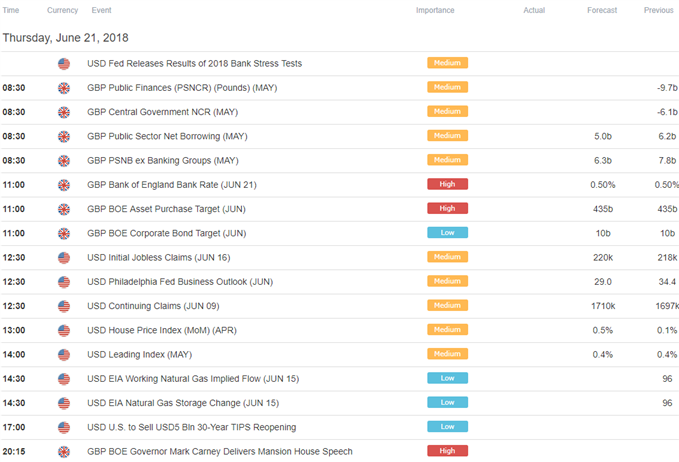This screenshot has width=679, height=462.
Task: Click UK flag beside Bank of England Bank Rate
Action: pos(64,185)
